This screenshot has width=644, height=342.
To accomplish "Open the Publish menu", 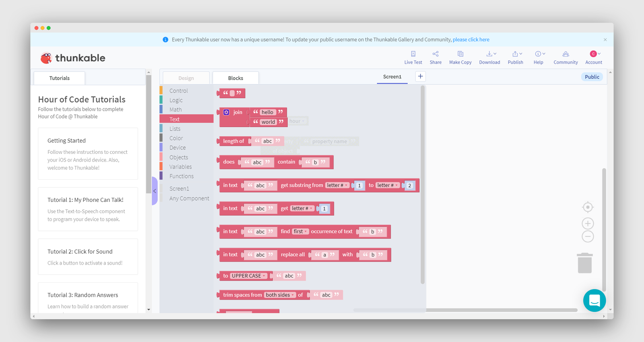I will pyautogui.click(x=516, y=58).
